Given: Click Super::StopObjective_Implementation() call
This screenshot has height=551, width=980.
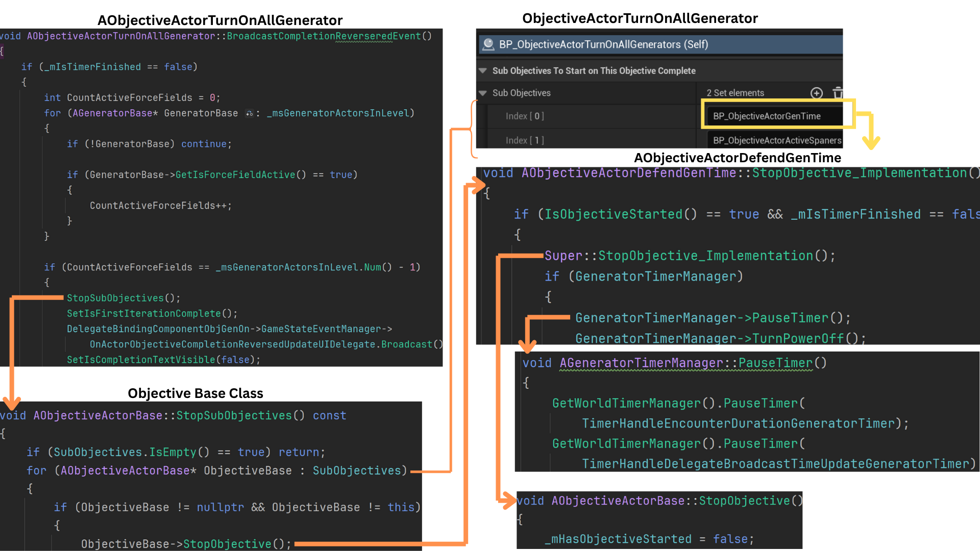Looking at the screenshot, I should 689,256.
